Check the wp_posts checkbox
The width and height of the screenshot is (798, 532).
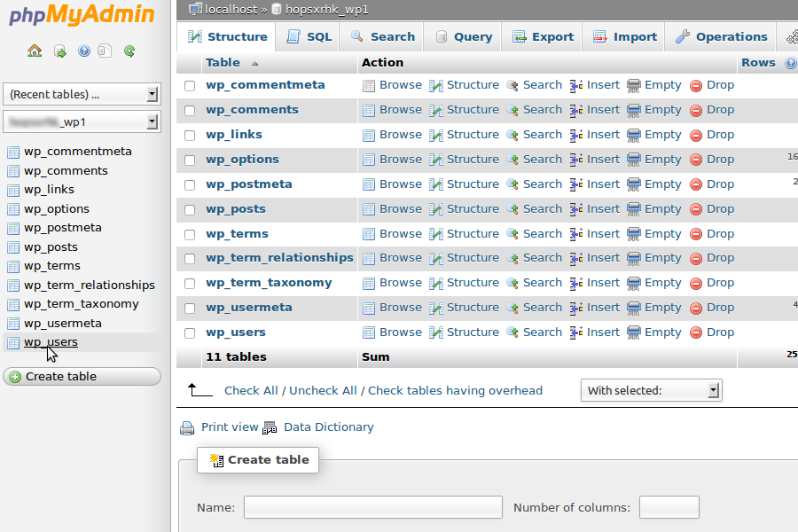click(190, 210)
